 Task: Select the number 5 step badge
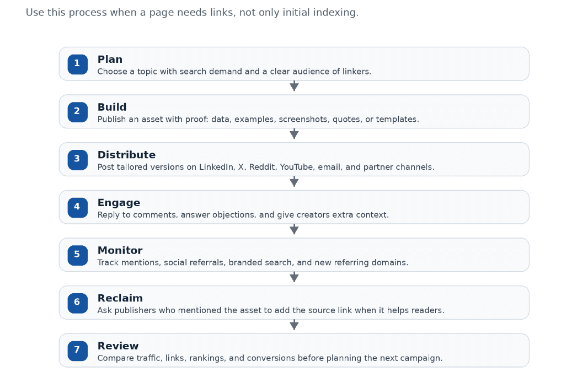pyautogui.click(x=77, y=255)
